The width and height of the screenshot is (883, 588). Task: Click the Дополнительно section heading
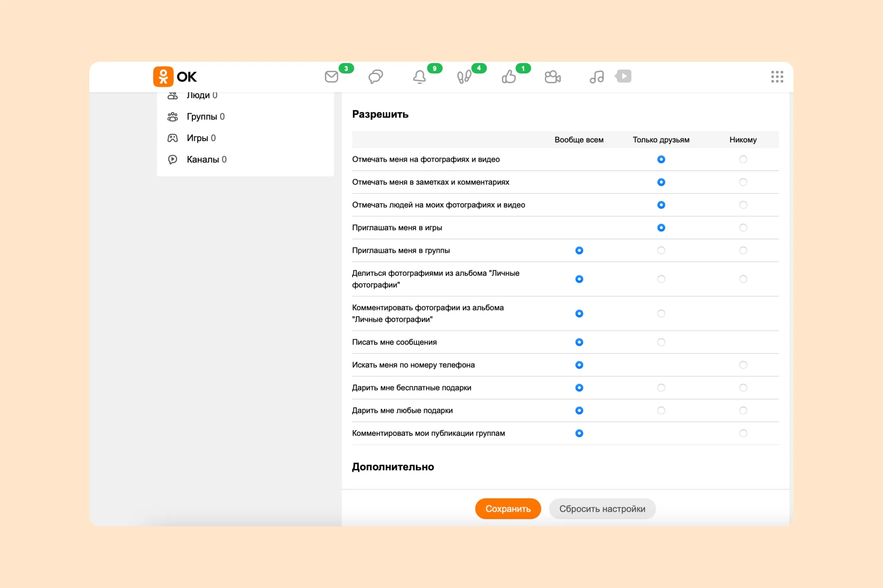[x=393, y=467]
